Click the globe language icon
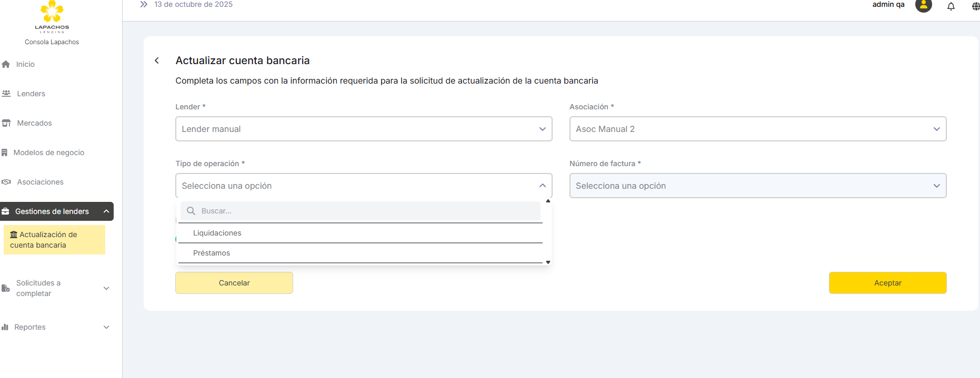Image resolution: width=980 pixels, height=378 pixels. (x=975, y=6)
